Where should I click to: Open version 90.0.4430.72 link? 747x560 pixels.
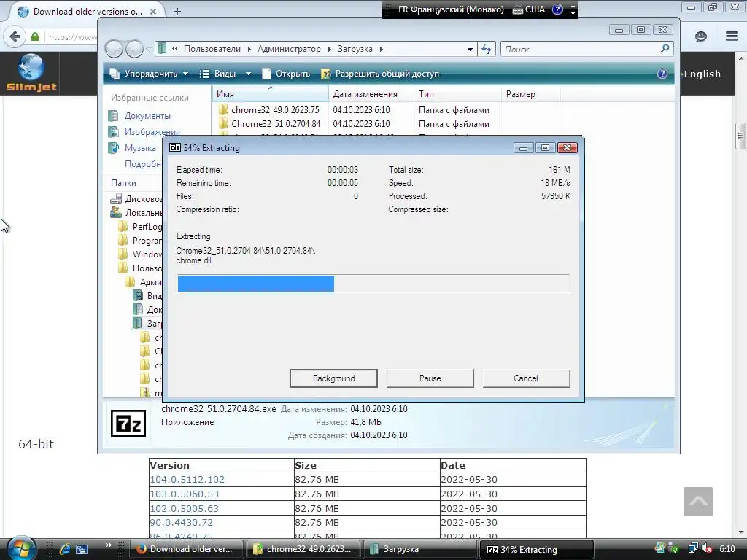[182, 522]
